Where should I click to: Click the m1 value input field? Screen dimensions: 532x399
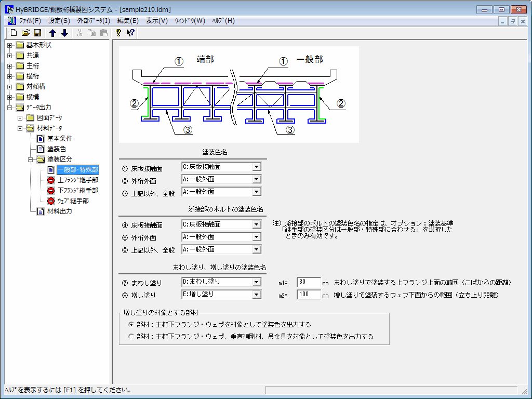tap(309, 282)
